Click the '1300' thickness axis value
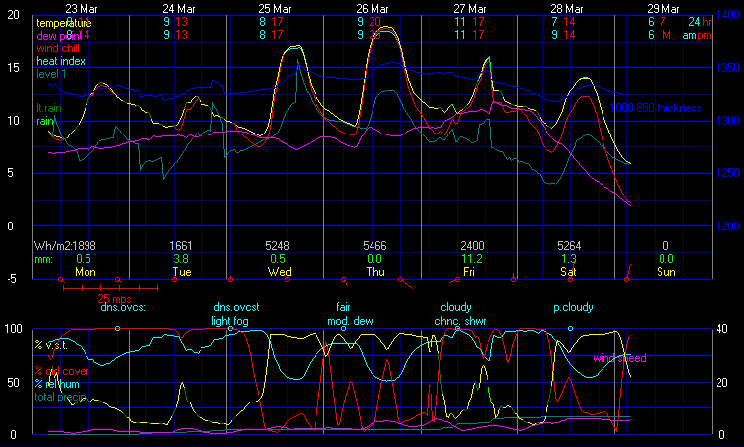 coord(728,121)
